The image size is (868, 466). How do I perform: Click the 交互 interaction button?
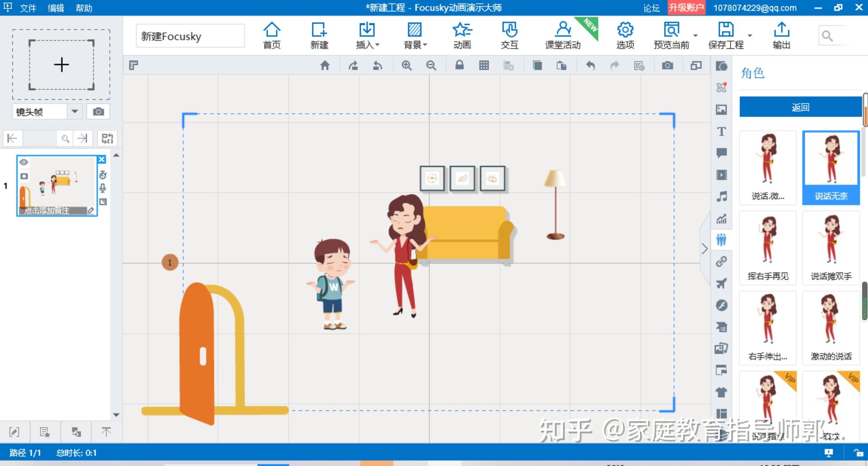pos(509,35)
